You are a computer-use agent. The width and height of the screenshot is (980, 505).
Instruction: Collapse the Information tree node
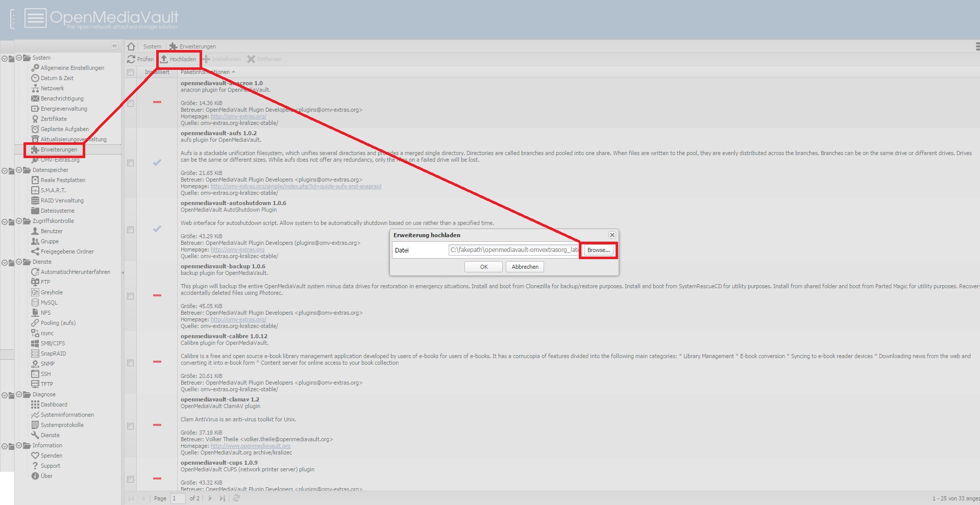[x=19, y=445]
